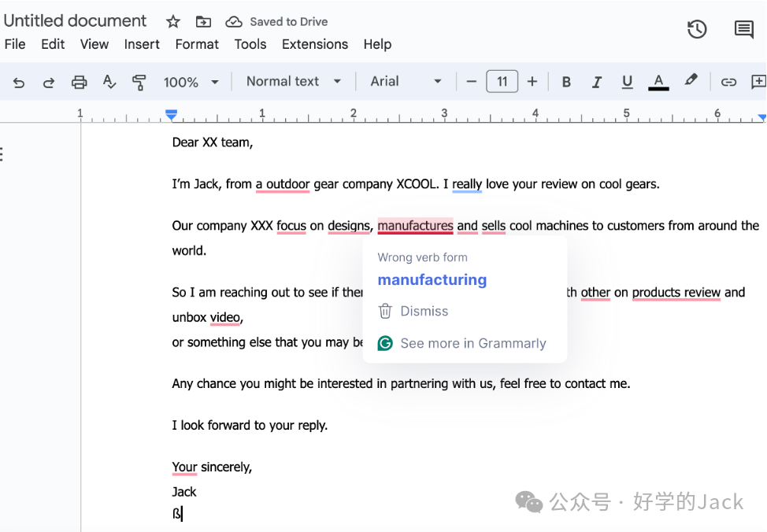The width and height of the screenshot is (767, 532).
Task: Open the Normal text style dropdown
Action: pyautogui.click(x=294, y=81)
